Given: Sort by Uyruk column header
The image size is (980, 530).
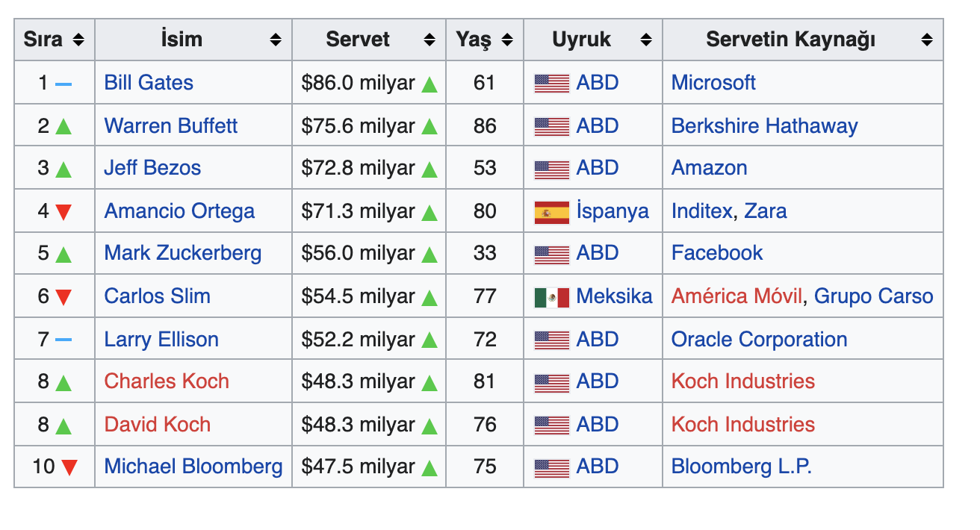Looking at the screenshot, I should pyautogui.click(x=646, y=40).
